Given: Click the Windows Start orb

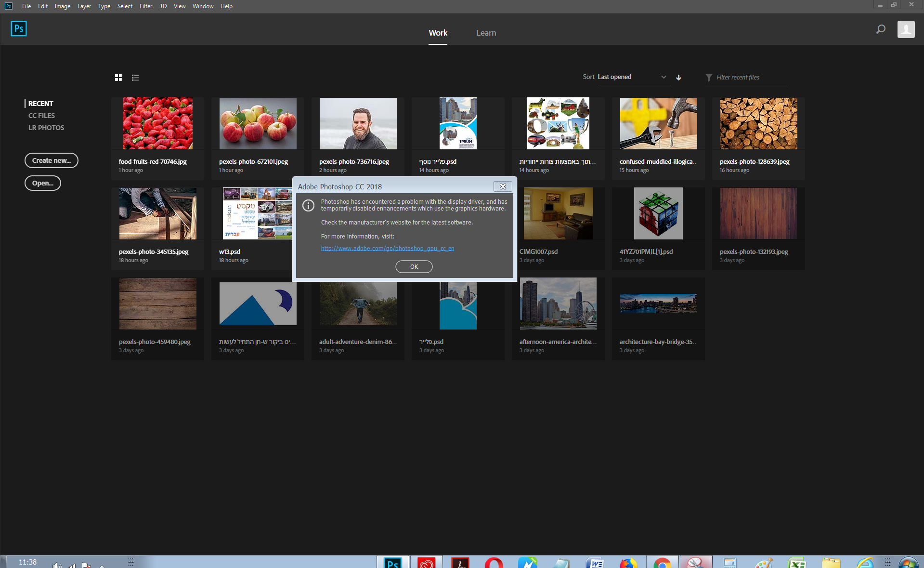Looking at the screenshot, I should (908, 562).
